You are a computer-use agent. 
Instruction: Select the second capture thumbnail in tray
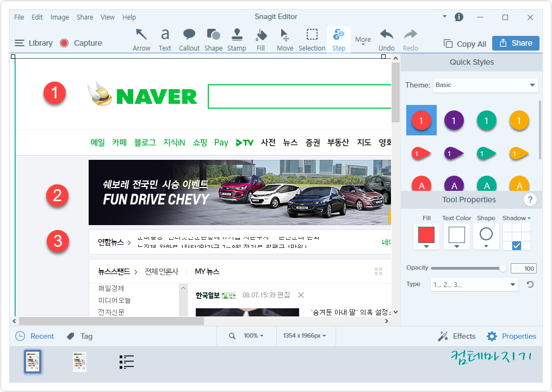pyautogui.click(x=79, y=362)
